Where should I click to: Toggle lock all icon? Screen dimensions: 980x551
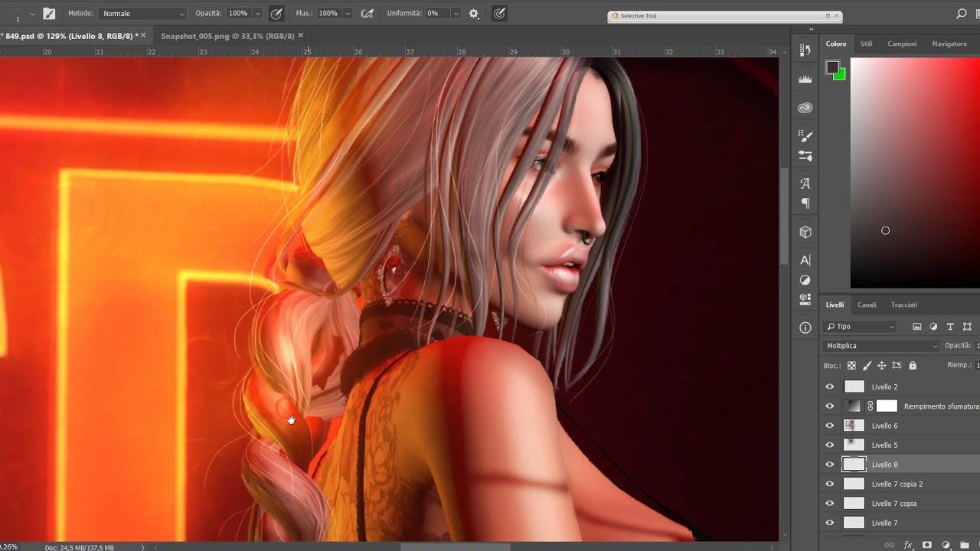coord(912,366)
